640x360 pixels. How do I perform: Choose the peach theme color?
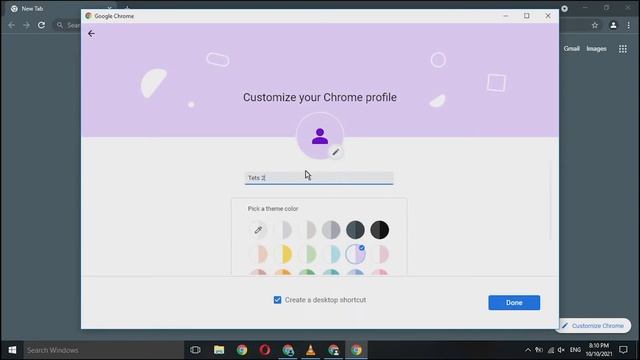coord(258,254)
